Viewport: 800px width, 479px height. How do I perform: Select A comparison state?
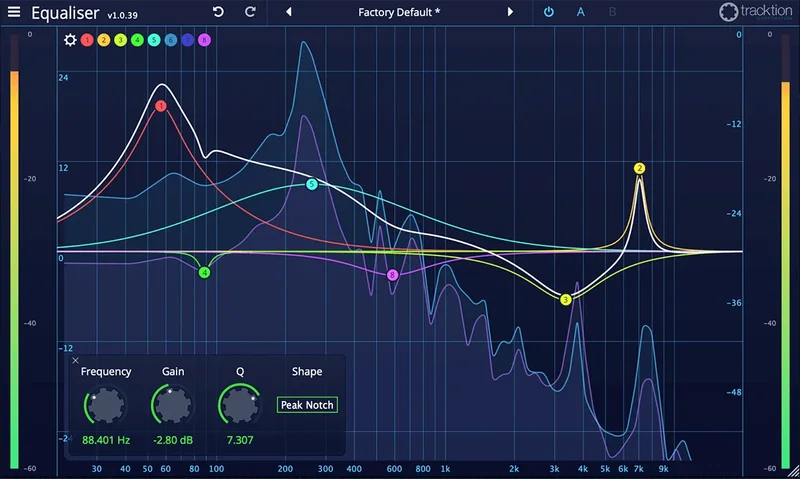pos(581,12)
